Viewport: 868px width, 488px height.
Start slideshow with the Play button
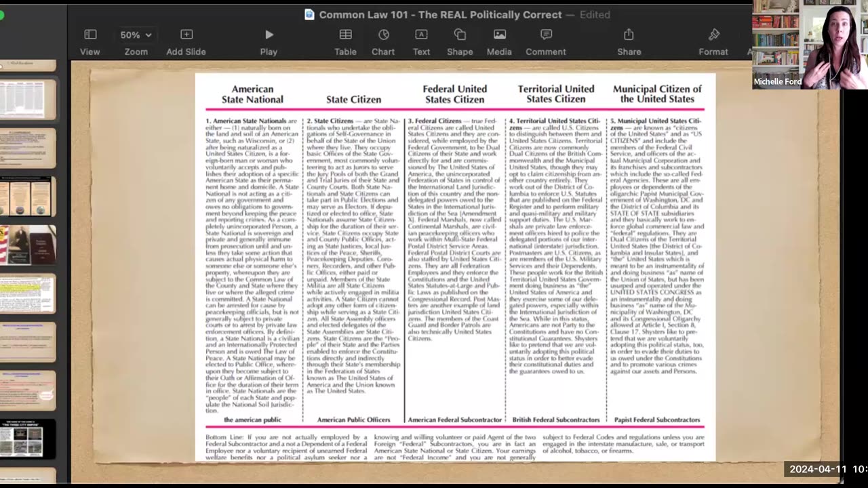[x=269, y=35]
